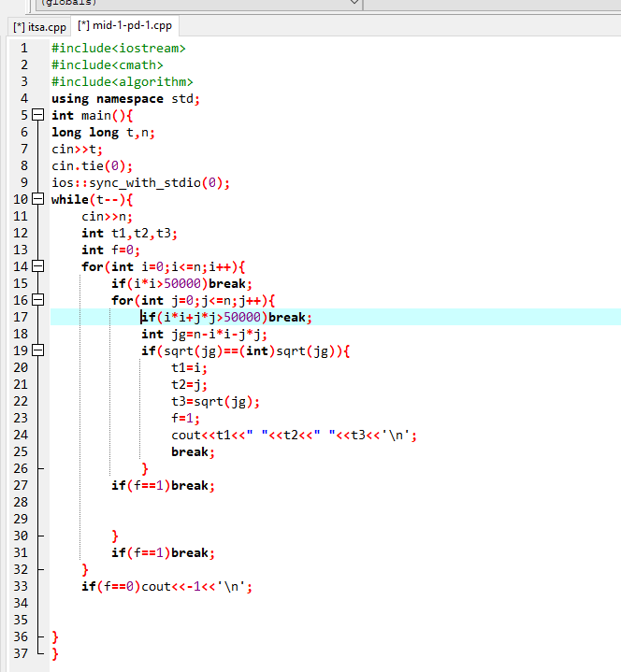Click the 'long long t,n;' declaration
The width and height of the screenshot is (621, 672).
[104, 133]
